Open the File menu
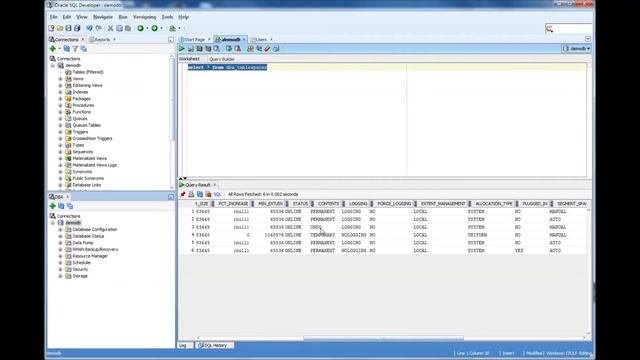The width and height of the screenshot is (640, 360). 53,17
